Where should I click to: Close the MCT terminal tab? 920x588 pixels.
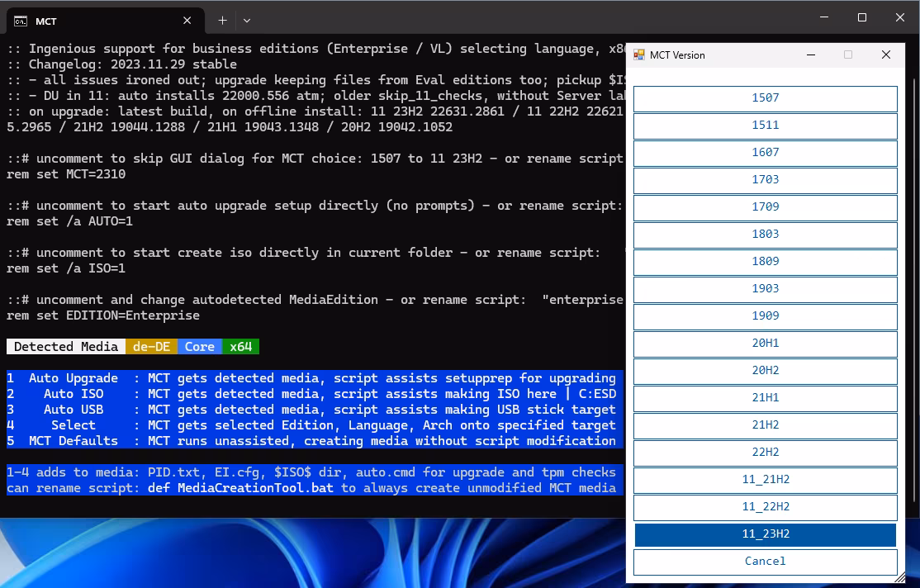(x=187, y=21)
